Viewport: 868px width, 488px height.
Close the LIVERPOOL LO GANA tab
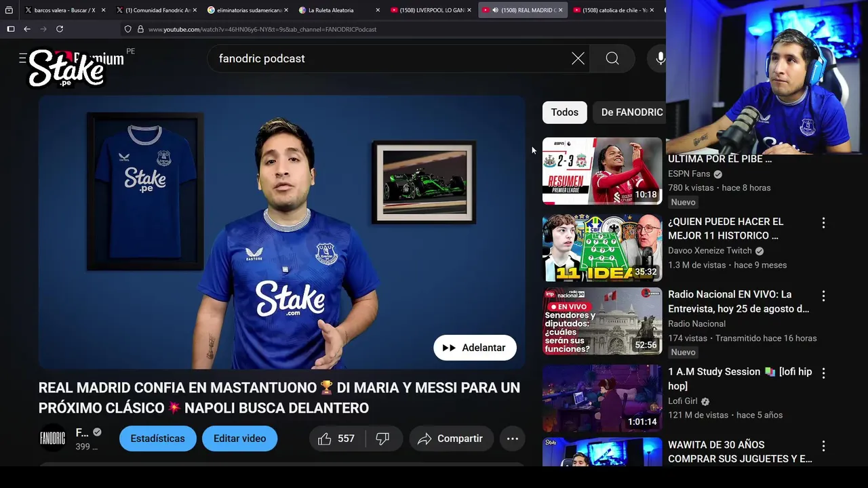coord(469,10)
